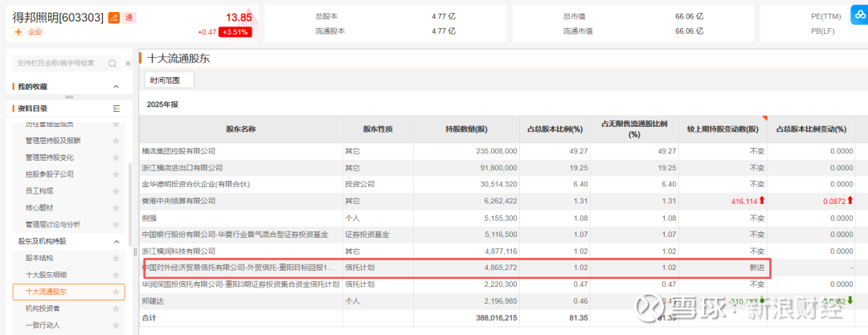Image resolution: width=868 pixels, height=335 pixels.
Task: Select 十大流通股东 in sidebar
Action: (68, 292)
